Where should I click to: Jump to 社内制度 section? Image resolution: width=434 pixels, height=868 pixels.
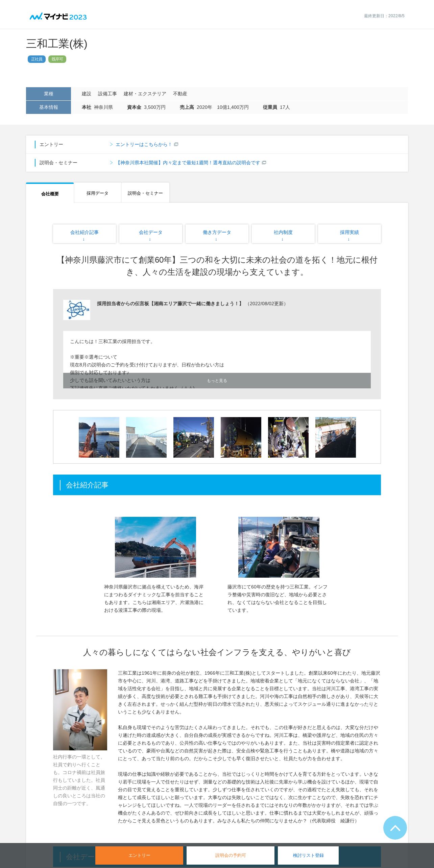[x=283, y=234]
